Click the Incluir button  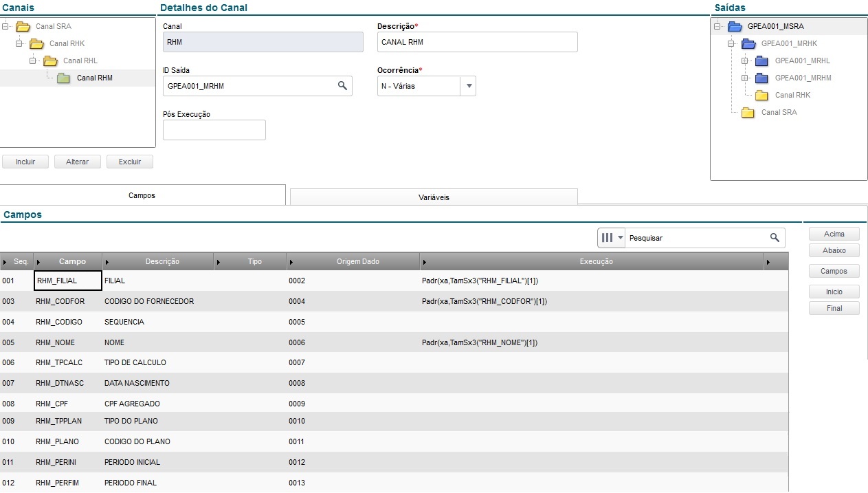pos(25,162)
